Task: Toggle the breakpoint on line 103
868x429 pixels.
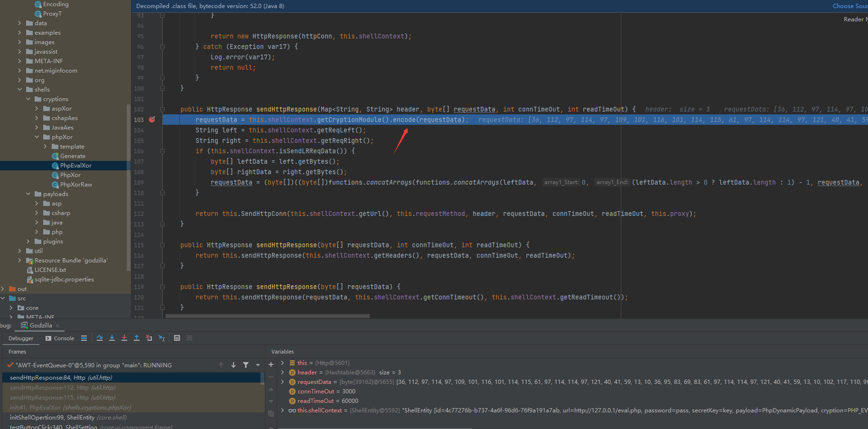Action: [x=152, y=120]
